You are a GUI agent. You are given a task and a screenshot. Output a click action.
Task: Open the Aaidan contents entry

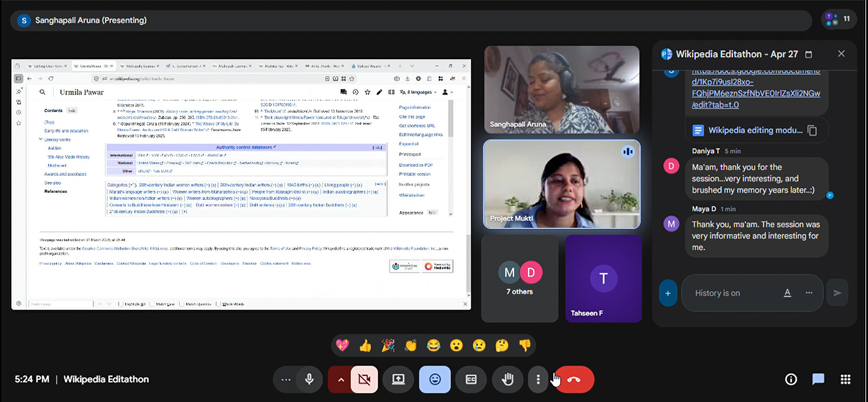(x=54, y=148)
